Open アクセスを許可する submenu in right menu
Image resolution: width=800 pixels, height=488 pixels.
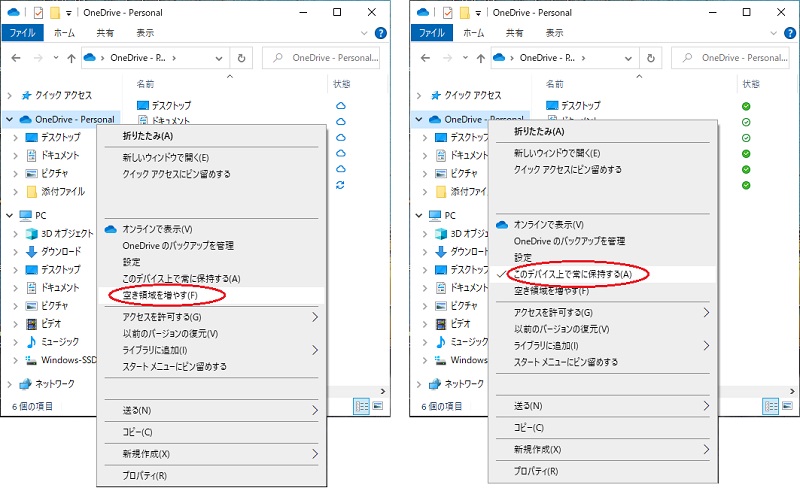[x=603, y=312]
